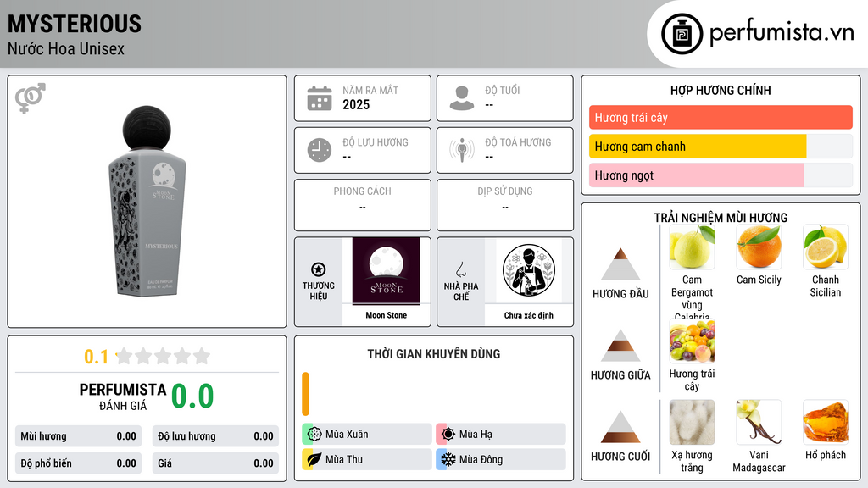The image size is (868, 488).
Task: Click the Dịp sử dụng occasion box
Action: click(505, 205)
